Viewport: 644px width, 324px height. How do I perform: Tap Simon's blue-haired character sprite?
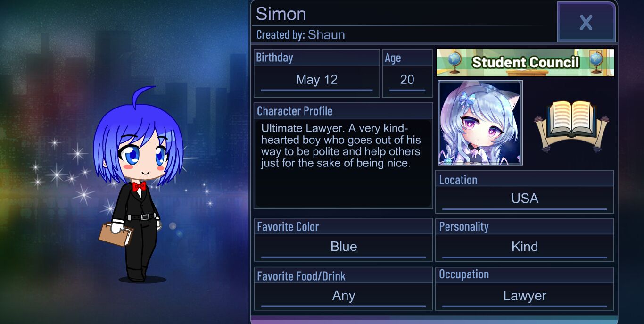pyautogui.click(x=137, y=185)
